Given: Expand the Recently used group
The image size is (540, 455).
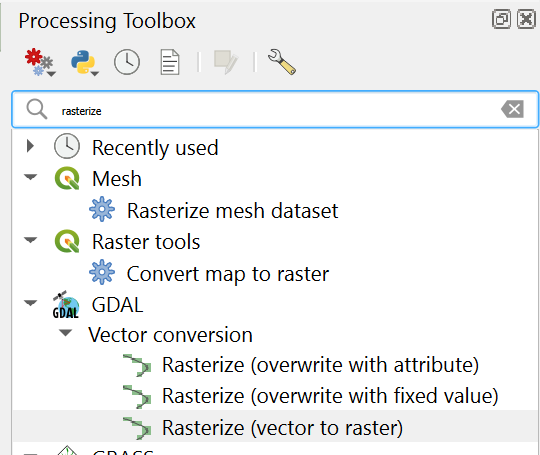Looking at the screenshot, I should (30, 146).
